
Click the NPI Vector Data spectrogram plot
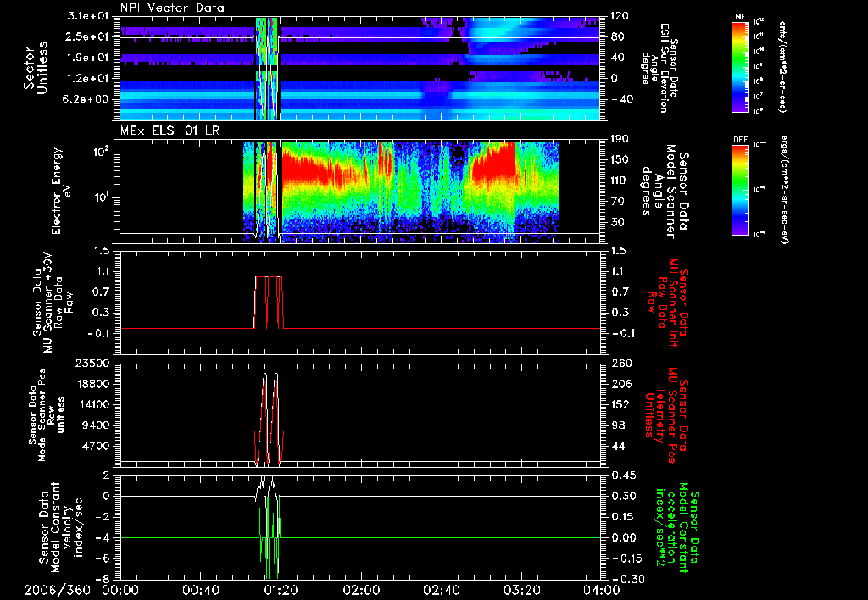click(359, 68)
